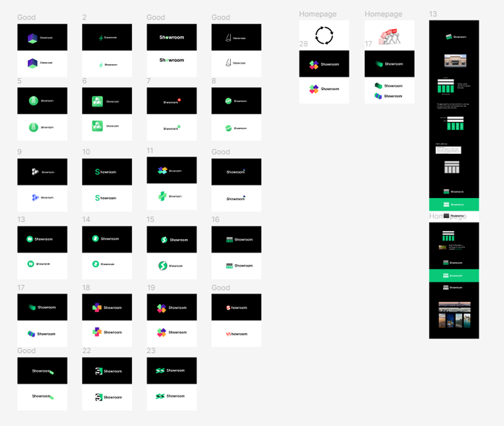Screen dimensions: 504x426
Task: Select frame label "7"
Action: tap(149, 81)
